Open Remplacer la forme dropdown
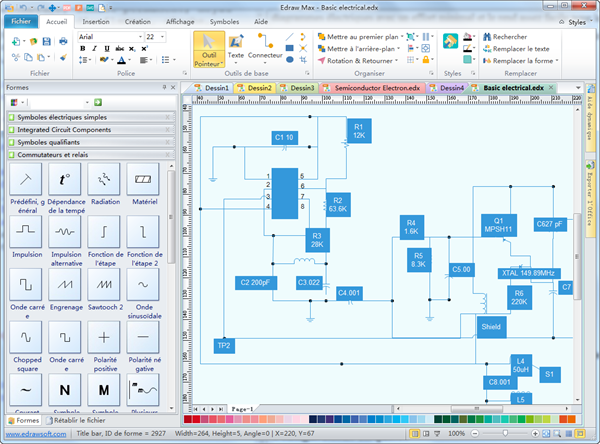This screenshot has width=600, height=444. [x=557, y=60]
